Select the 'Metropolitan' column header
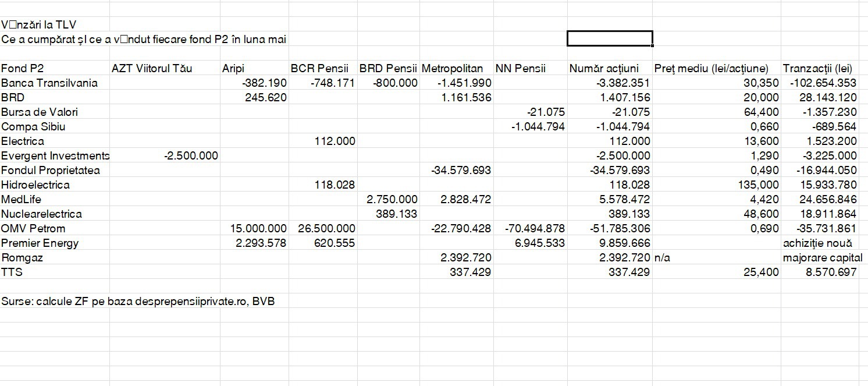Image resolution: width=868 pixels, height=386 pixels. click(452, 68)
